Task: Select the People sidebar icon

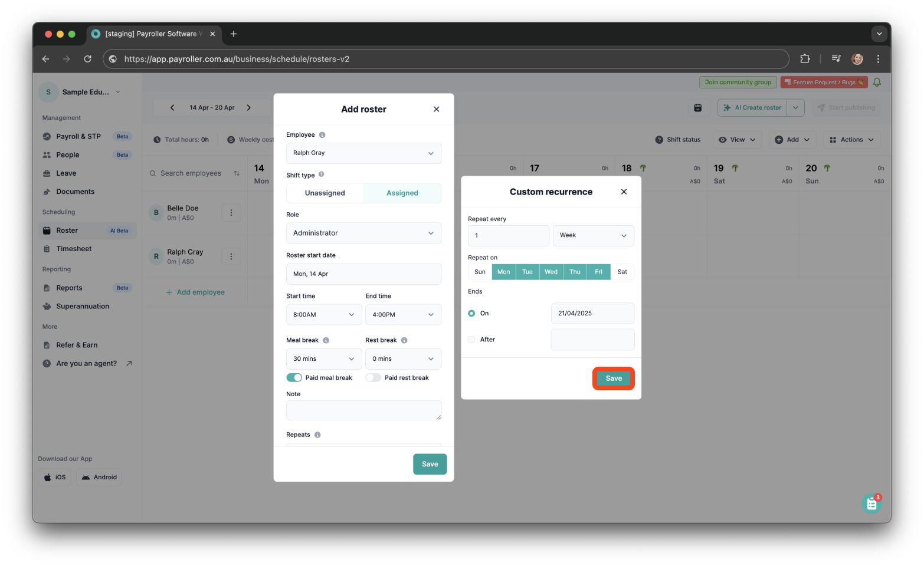Action: click(x=47, y=154)
